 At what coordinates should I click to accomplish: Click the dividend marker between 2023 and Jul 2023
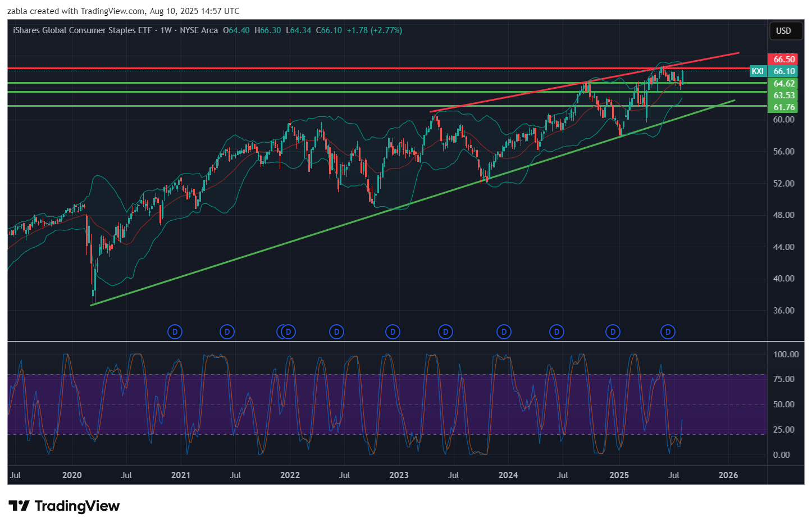tap(445, 332)
